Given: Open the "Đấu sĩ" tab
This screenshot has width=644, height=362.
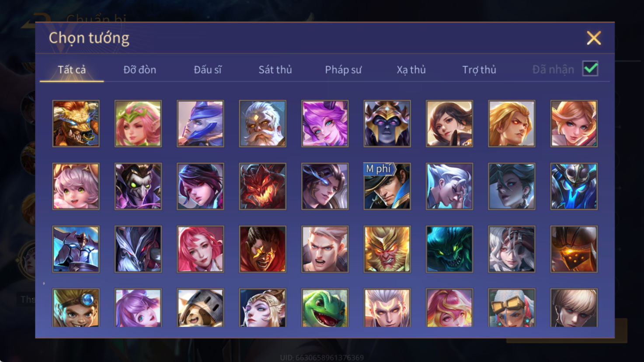Looking at the screenshot, I should 208,69.
